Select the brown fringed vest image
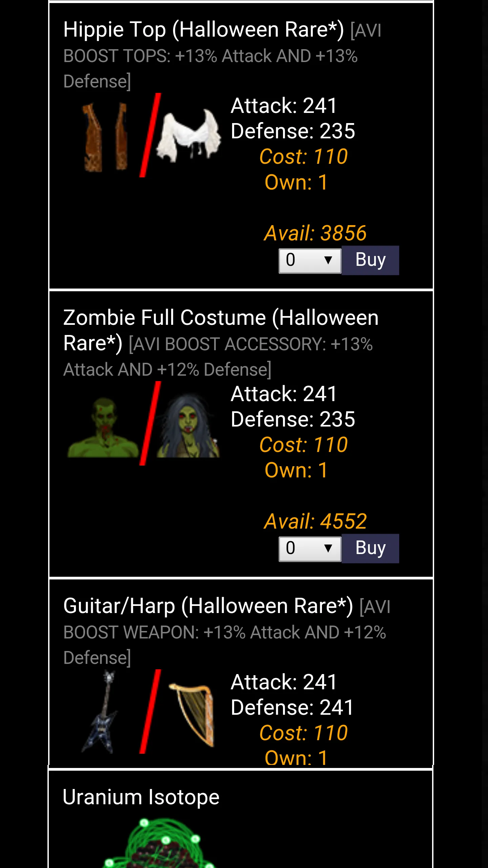Image resolution: width=488 pixels, height=868 pixels. point(104,137)
